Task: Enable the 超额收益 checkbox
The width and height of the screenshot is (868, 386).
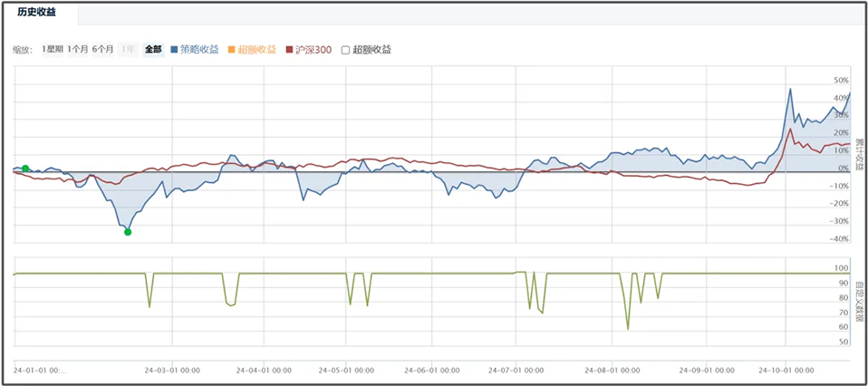Action: point(345,50)
